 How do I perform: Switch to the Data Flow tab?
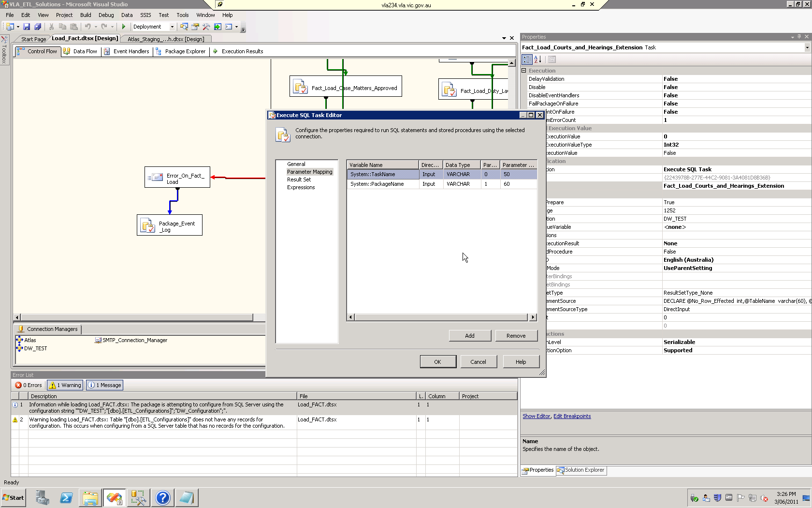coord(81,51)
